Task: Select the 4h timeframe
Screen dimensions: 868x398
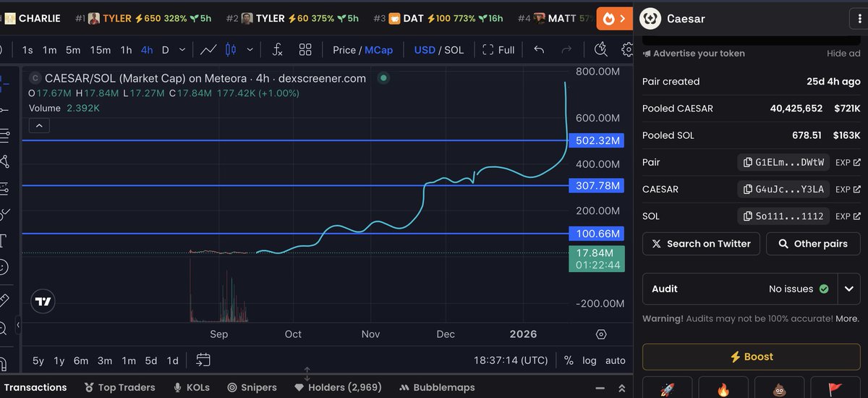Action: coord(147,50)
